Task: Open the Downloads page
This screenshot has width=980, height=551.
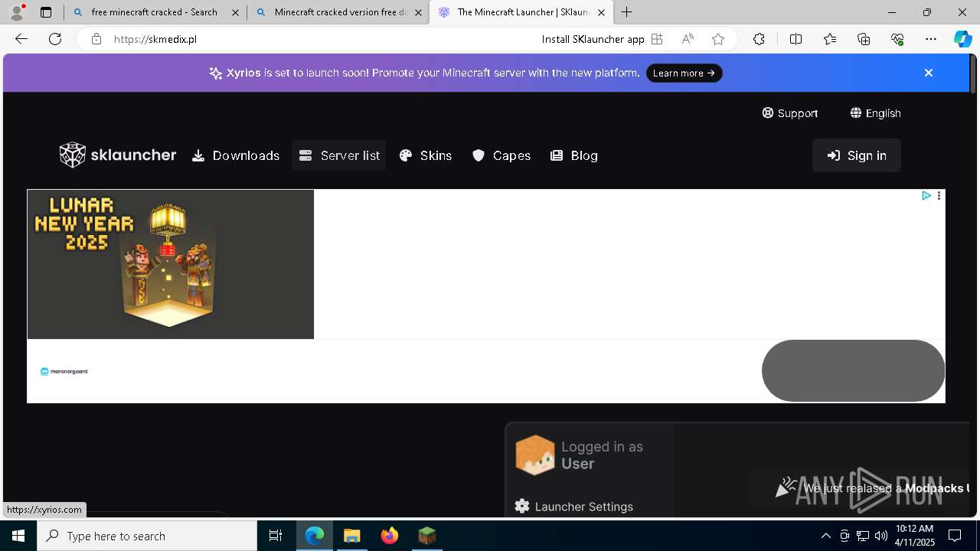Action: (x=236, y=155)
